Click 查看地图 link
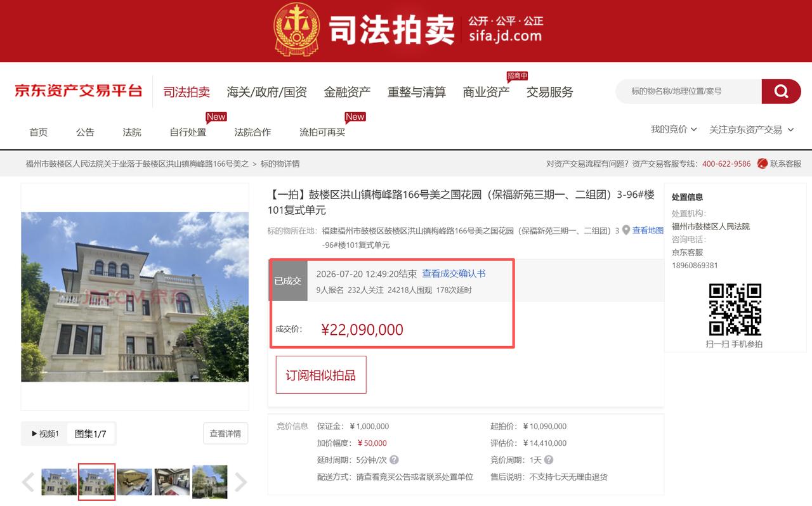This screenshot has width=812, height=506. [648, 230]
